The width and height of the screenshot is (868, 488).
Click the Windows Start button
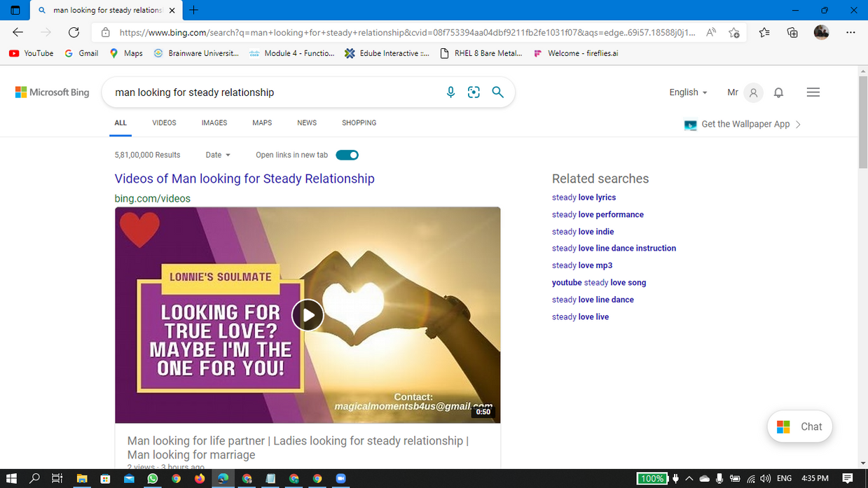tap(11, 479)
